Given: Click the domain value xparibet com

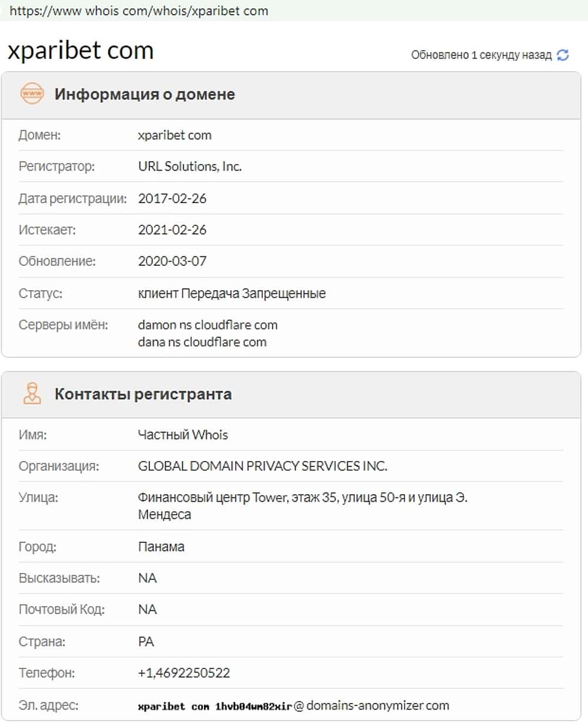Looking at the screenshot, I should (x=175, y=135).
